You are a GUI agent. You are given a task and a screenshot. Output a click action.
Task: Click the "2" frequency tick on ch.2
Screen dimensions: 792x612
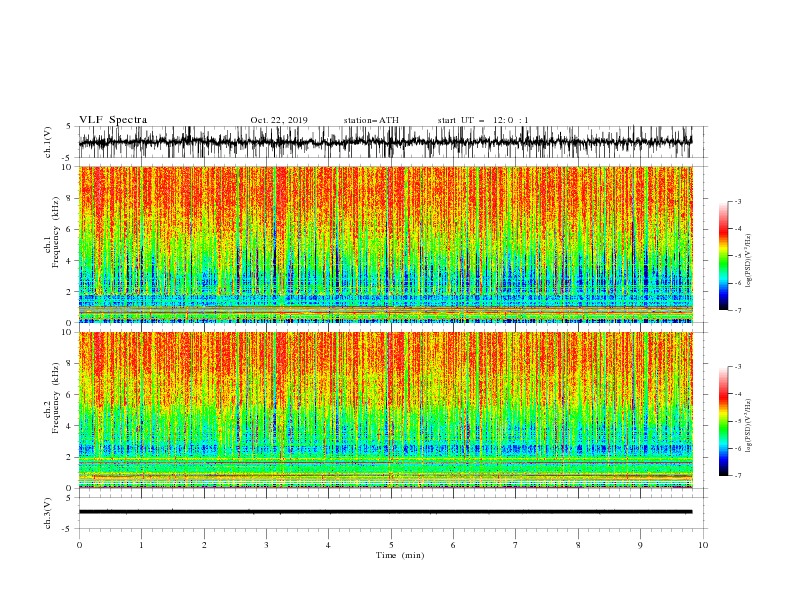70,457
